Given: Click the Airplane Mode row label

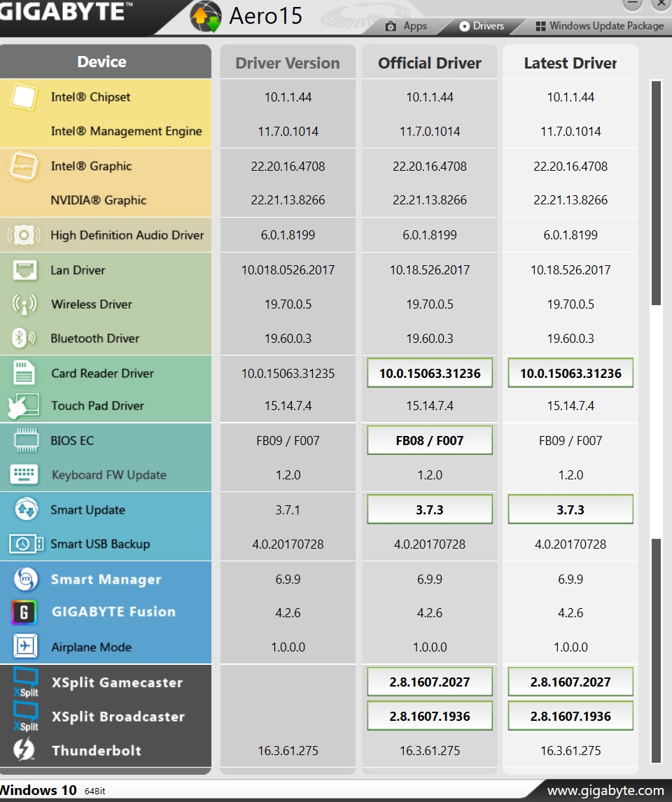Looking at the screenshot, I should tap(92, 647).
